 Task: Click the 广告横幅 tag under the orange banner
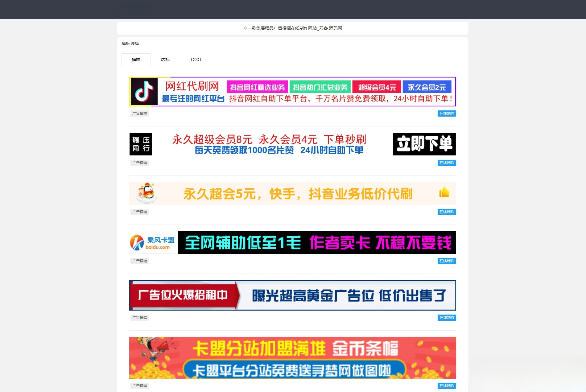click(139, 212)
